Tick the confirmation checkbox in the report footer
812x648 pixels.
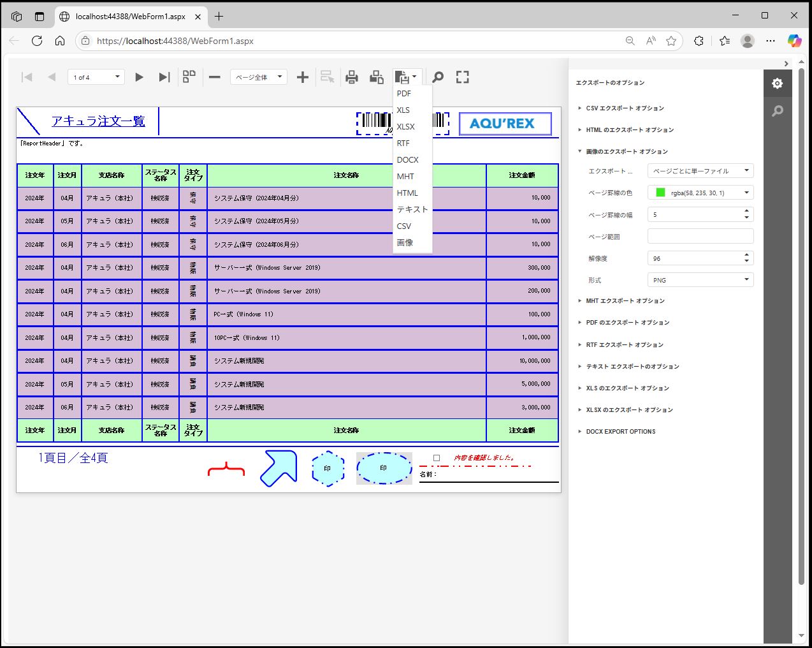point(437,458)
